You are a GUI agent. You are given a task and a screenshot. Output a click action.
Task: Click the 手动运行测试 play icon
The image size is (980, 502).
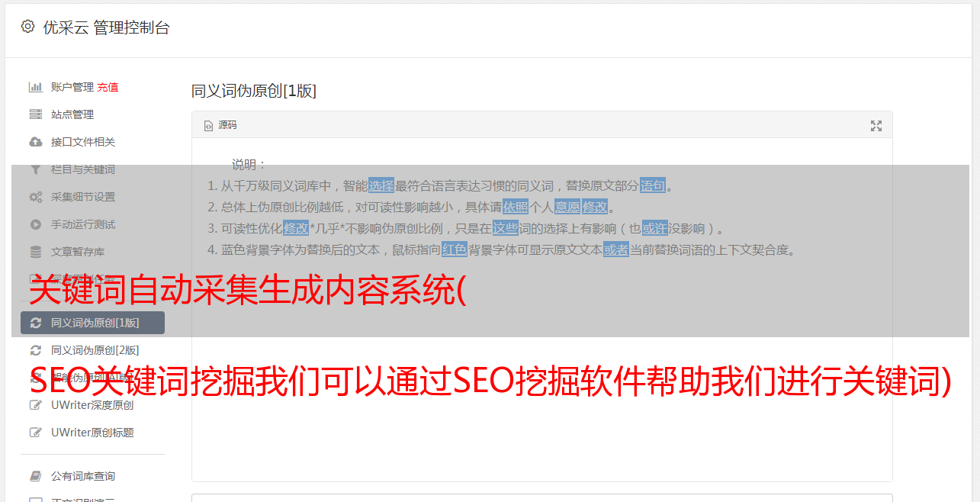[35, 224]
